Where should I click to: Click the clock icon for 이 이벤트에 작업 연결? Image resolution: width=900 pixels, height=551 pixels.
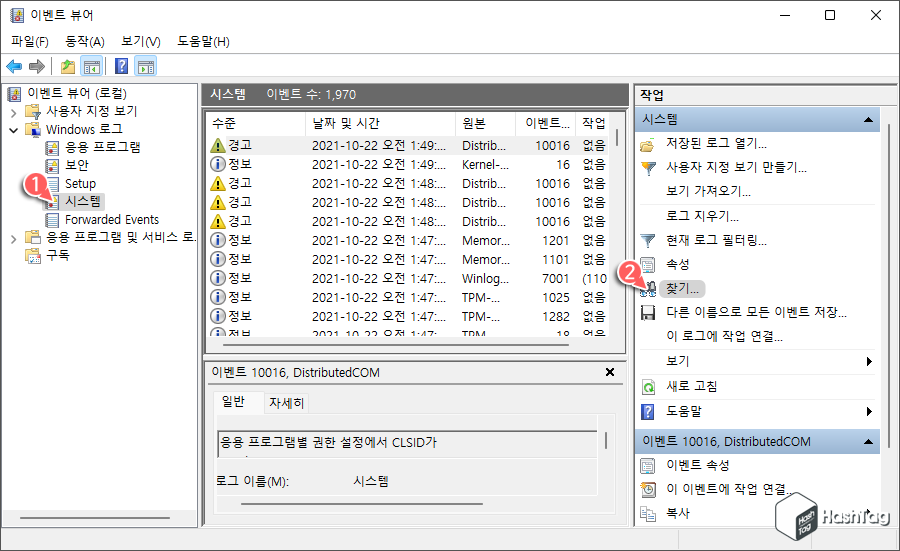[647, 490]
